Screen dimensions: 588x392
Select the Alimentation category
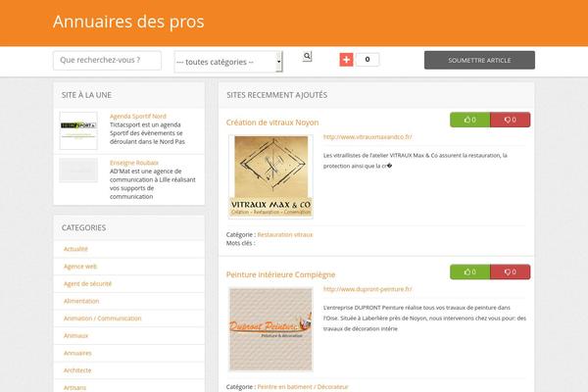[x=81, y=301]
